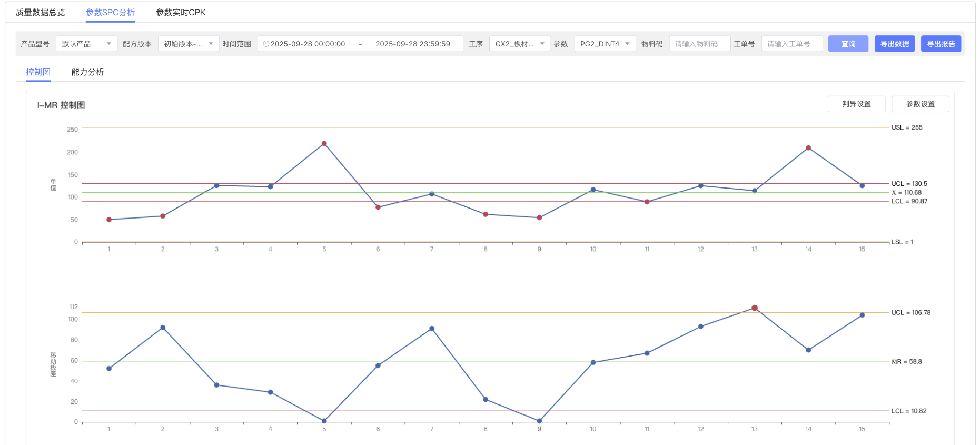Click into the 工单号 input field
Viewport: 980px width, 445px height.
click(791, 44)
